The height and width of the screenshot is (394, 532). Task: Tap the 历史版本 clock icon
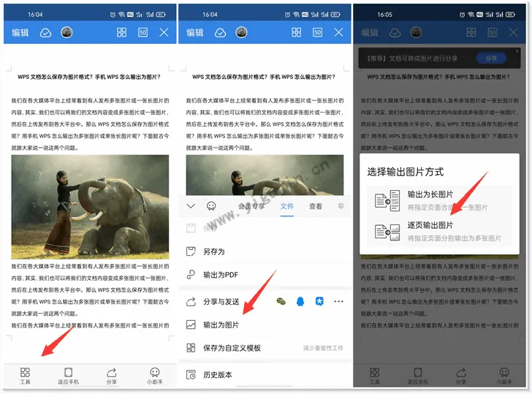pyautogui.click(x=191, y=375)
